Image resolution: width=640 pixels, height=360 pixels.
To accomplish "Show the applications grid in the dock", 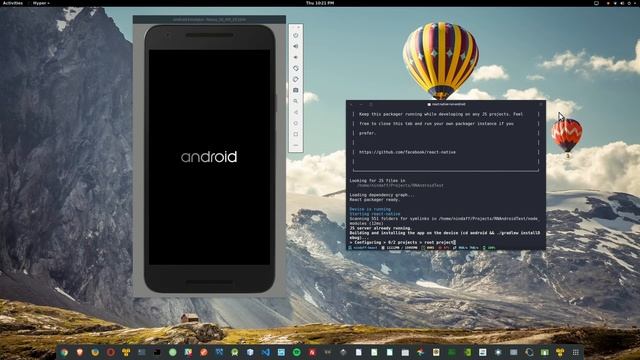I will click(x=576, y=352).
